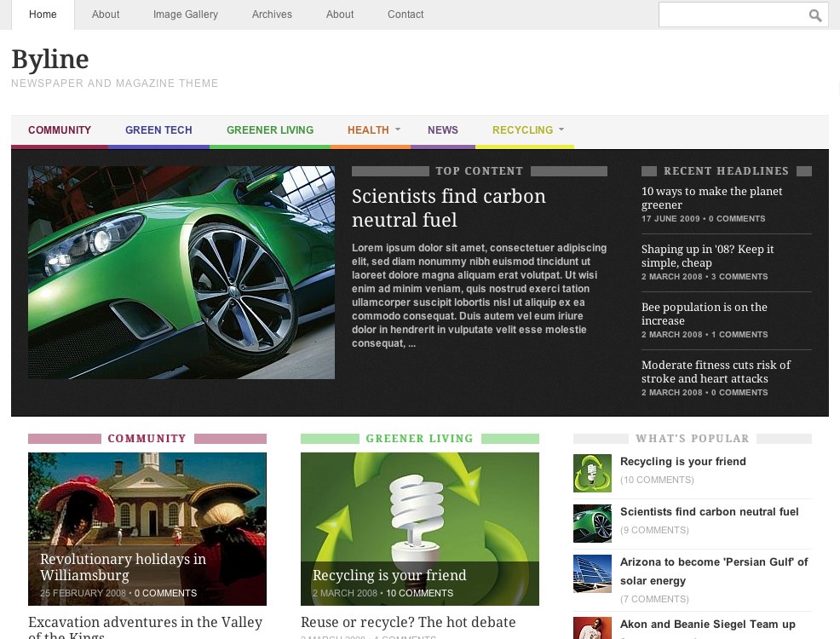Click '(10 COMMENTS)' in What's Popular
The image size is (840, 639).
657,480
